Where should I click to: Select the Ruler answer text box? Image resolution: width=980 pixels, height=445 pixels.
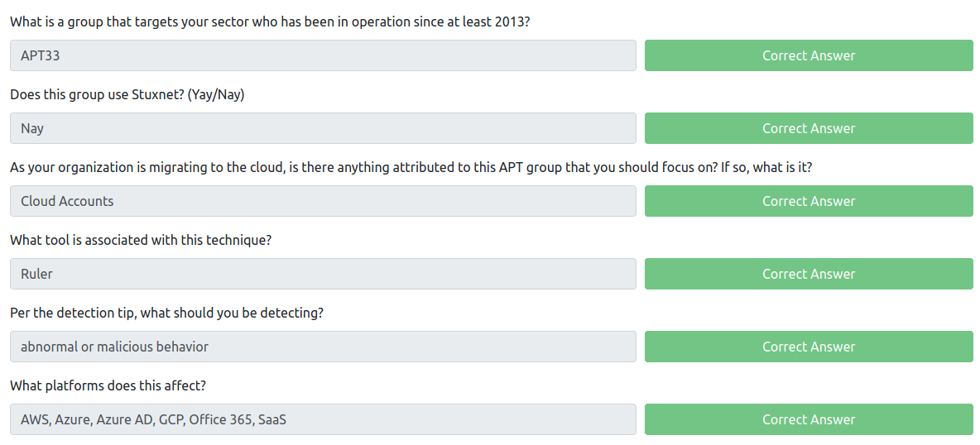click(323, 274)
